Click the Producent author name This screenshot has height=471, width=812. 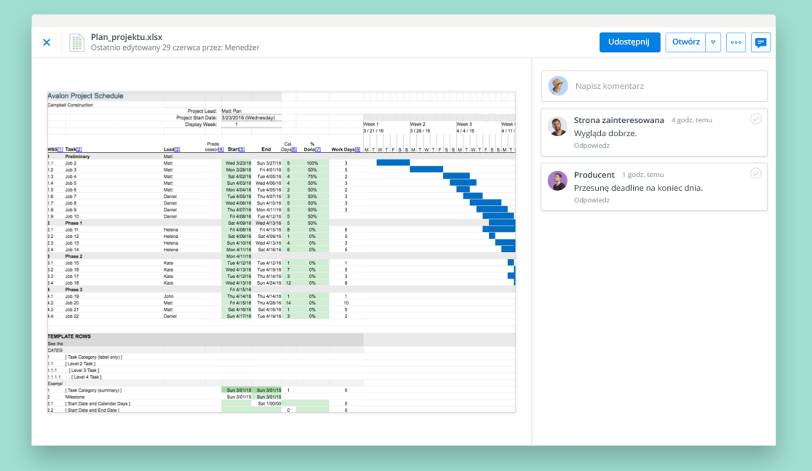click(594, 175)
